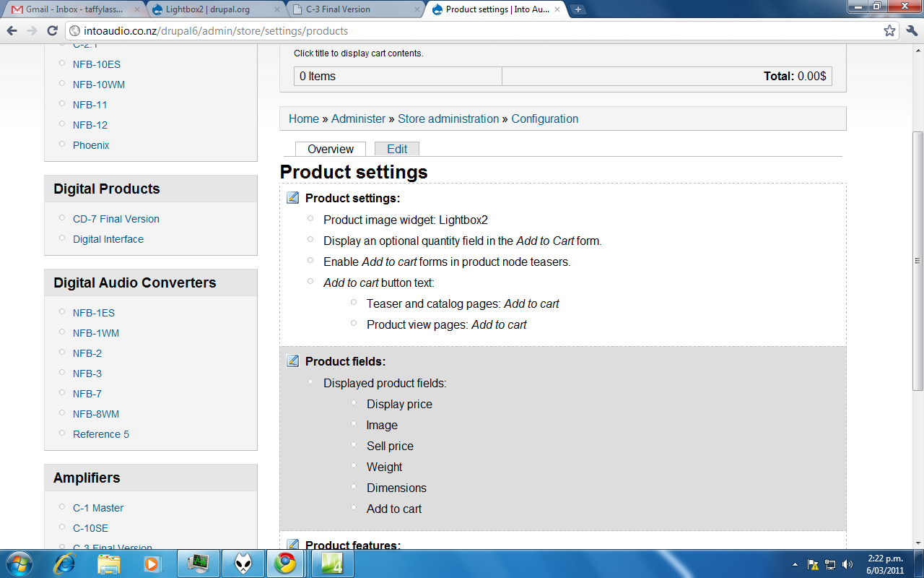This screenshot has height=578, width=924.
Task: Open the NFB-1ES converter link
Action: 94,313
